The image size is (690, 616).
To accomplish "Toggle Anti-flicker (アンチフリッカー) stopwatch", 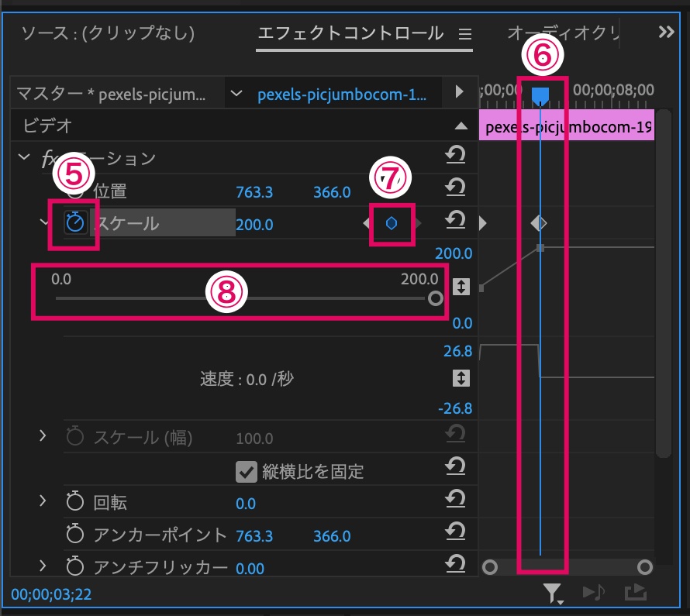I will coord(74,566).
